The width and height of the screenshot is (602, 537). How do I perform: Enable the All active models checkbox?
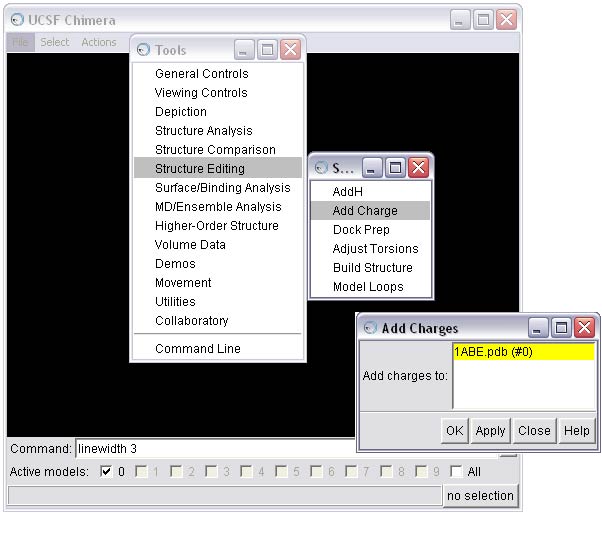pos(457,472)
